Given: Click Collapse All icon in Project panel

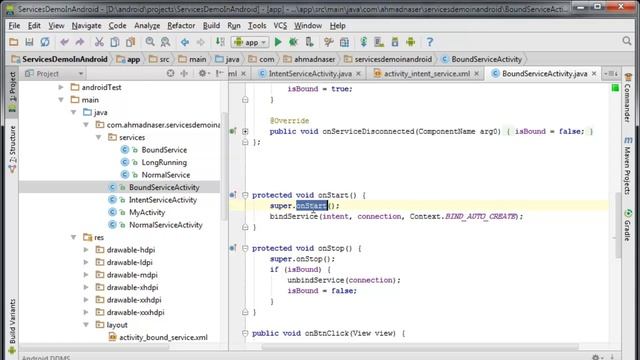Looking at the screenshot, I should click(184, 73).
